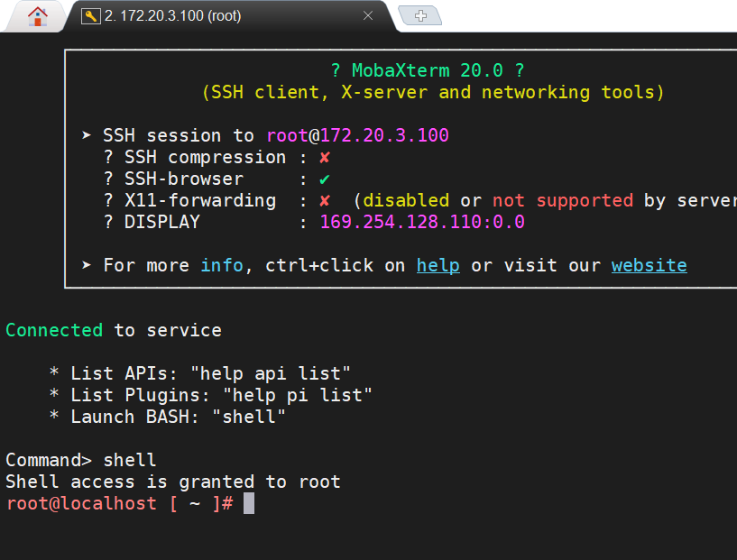737x560 pixels.
Task: Click the root@172.20.3.100 session address
Action: point(358,135)
